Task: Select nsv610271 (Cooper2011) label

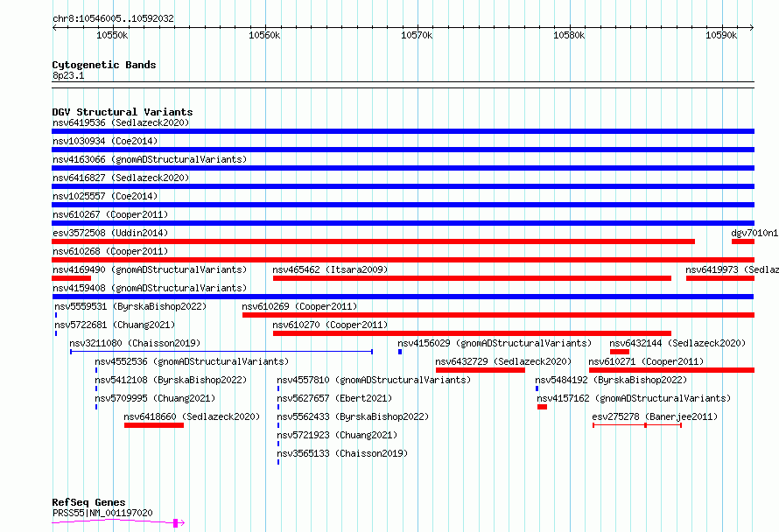Action: [x=646, y=361]
